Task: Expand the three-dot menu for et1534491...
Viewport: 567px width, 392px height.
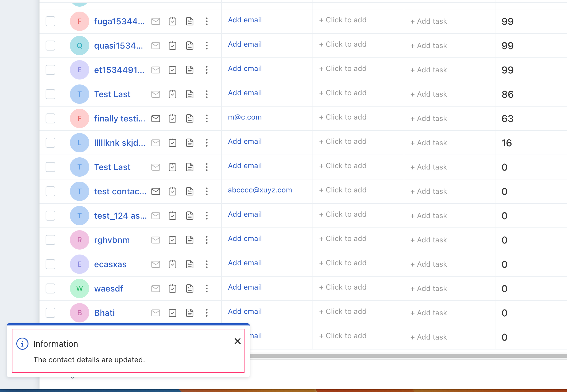Action: [207, 69]
